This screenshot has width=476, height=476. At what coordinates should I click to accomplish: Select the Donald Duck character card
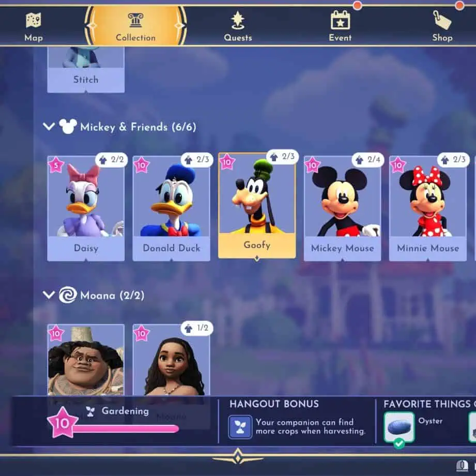[171, 208]
